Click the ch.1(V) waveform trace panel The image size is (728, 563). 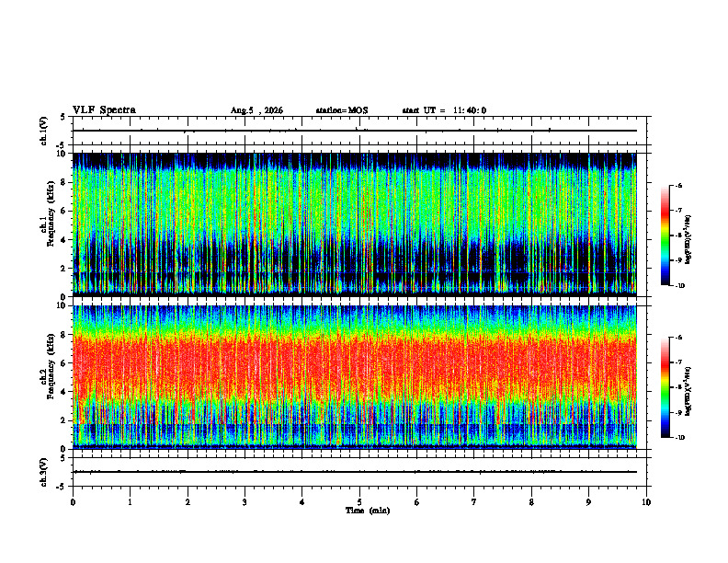tap(359, 131)
